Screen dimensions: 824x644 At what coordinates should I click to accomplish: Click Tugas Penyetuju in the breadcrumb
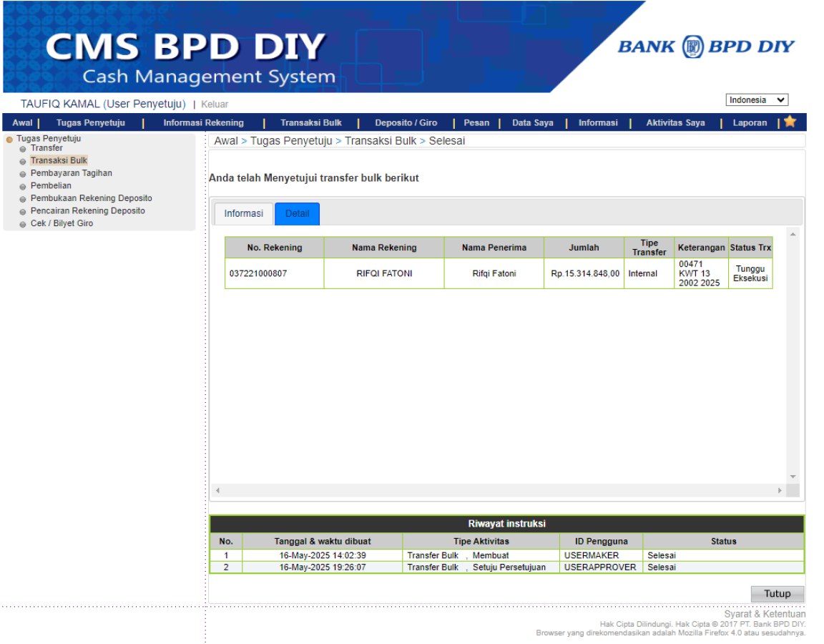pos(291,141)
